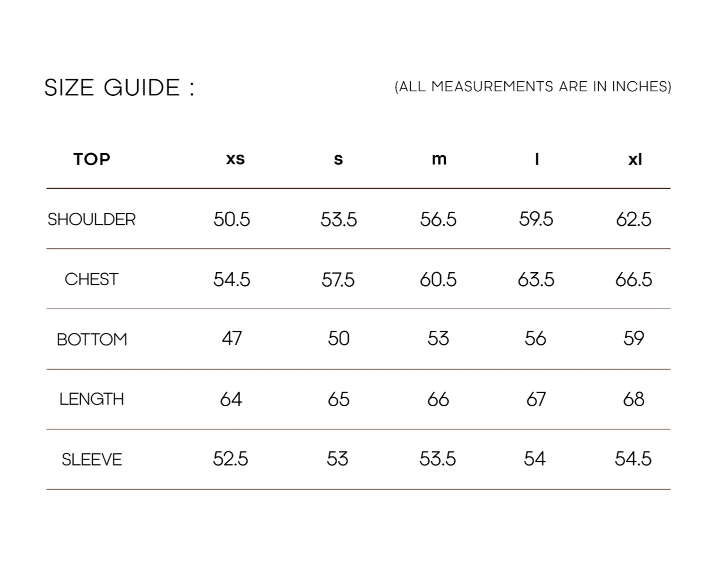Select the xs size column header
728x586 pixels.
pos(235,159)
